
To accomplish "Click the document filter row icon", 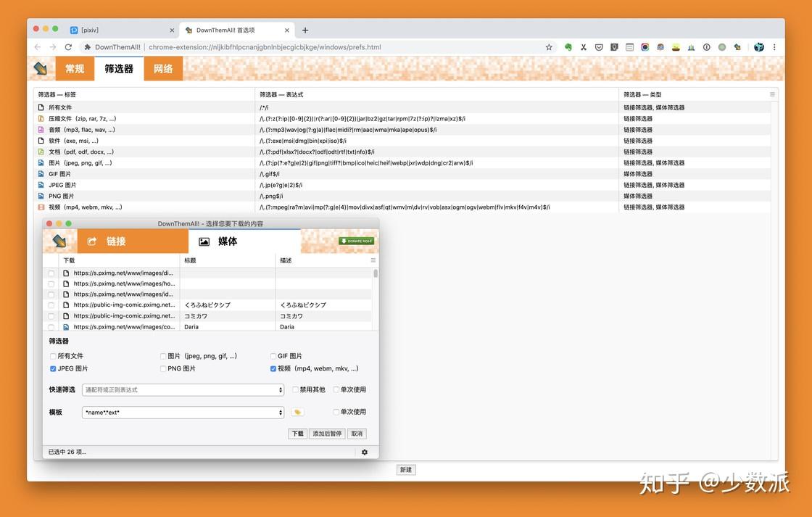I will coord(41,152).
